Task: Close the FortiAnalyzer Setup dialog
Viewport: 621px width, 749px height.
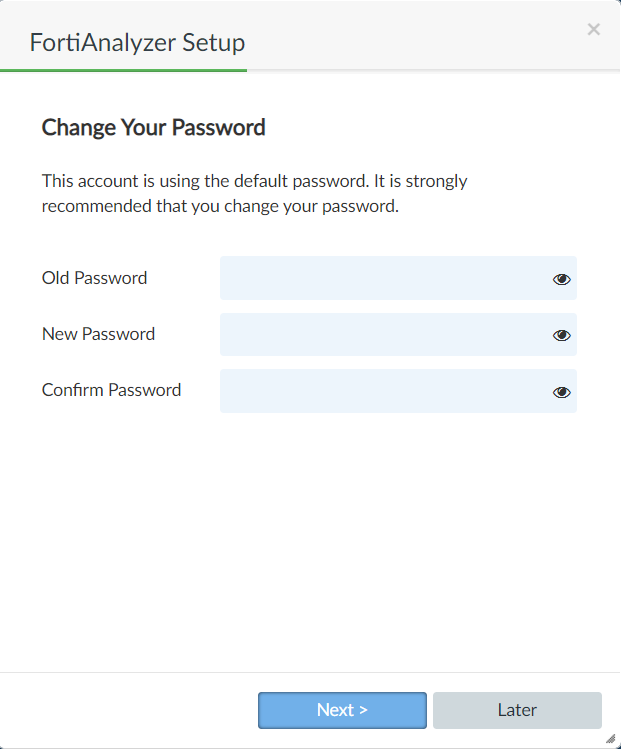Action: click(594, 29)
